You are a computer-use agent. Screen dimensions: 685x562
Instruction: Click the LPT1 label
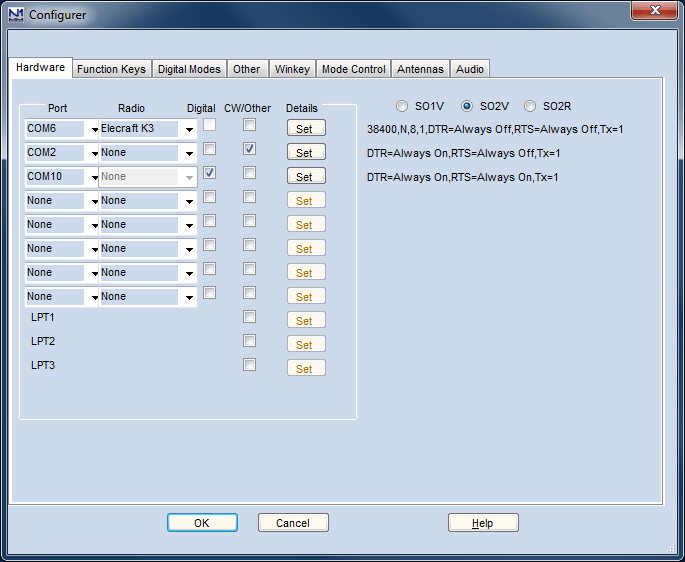point(42,317)
